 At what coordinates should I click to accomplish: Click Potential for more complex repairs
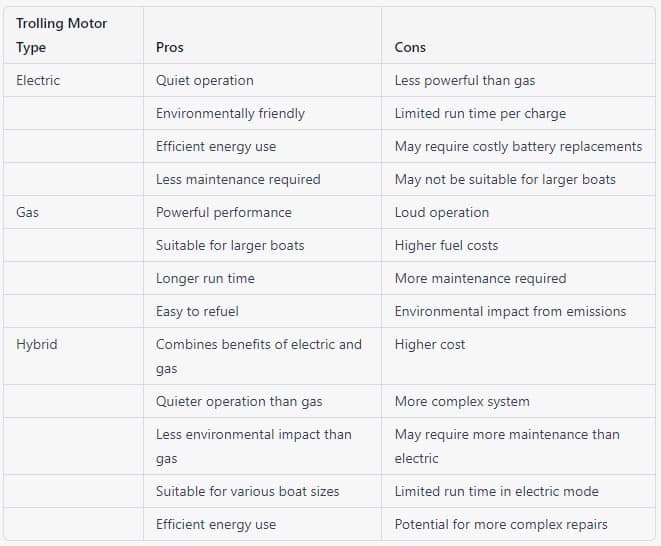[x=501, y=524]
